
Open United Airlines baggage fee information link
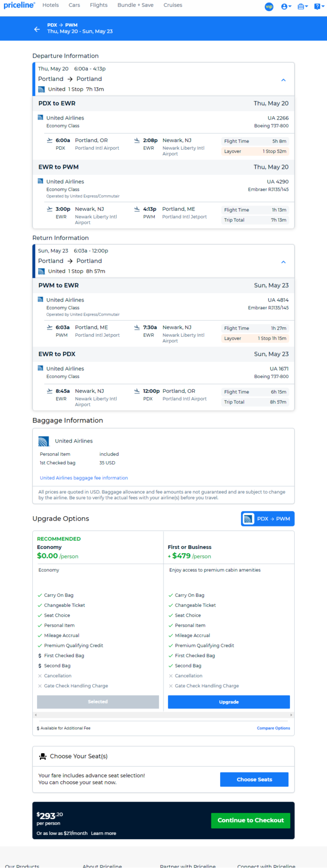84,478
